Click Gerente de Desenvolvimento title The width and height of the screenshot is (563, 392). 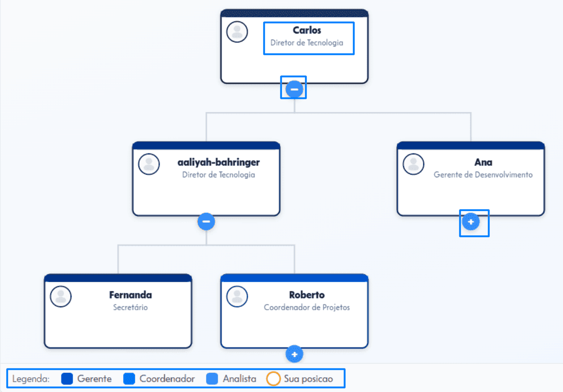483,175
